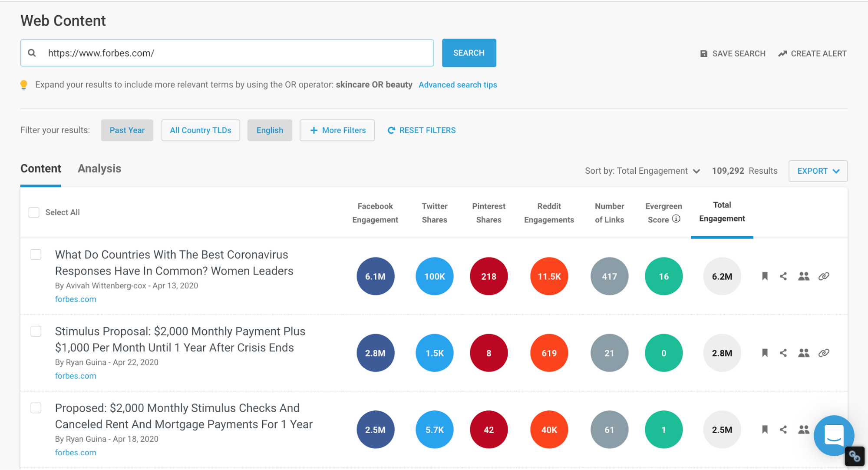Share the Stimulus Proposal $2,000 Monthly Payment article
This screenshot has width=868, height=470.
[x=783, y=353]
